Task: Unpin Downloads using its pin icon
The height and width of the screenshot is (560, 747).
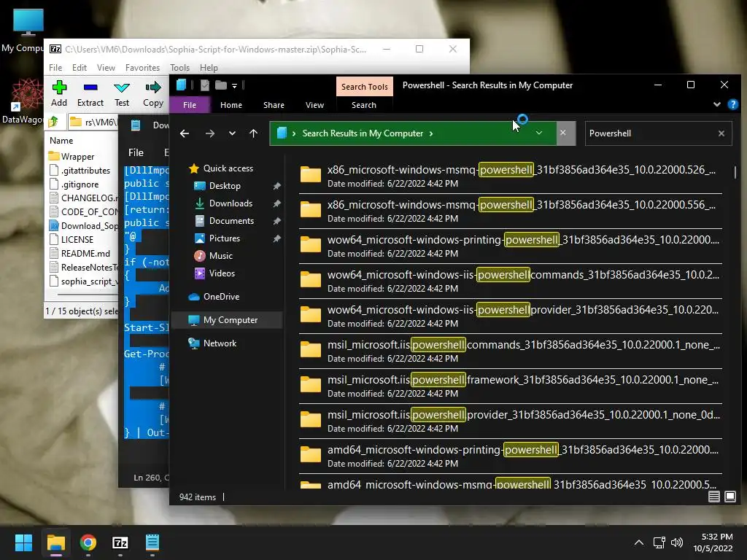Action: [x=276, y=204]
